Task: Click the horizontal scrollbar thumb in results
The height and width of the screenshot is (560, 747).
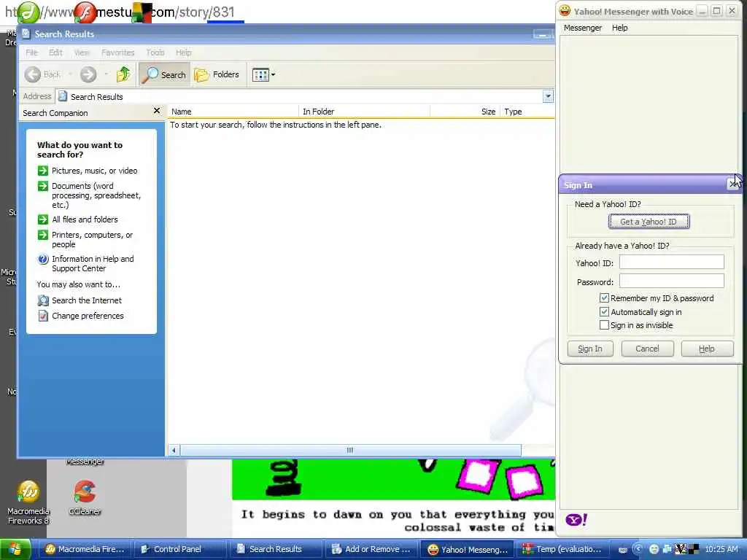Action: coord(350,450)
